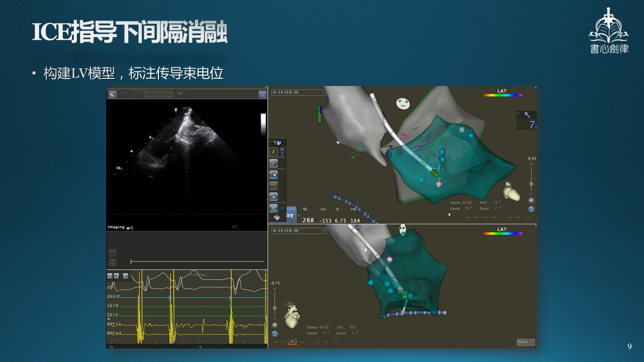Click the first ECG toolbar wrench icon
The height and width of the screenshot is (362, 644).
[x=110, y=276]
